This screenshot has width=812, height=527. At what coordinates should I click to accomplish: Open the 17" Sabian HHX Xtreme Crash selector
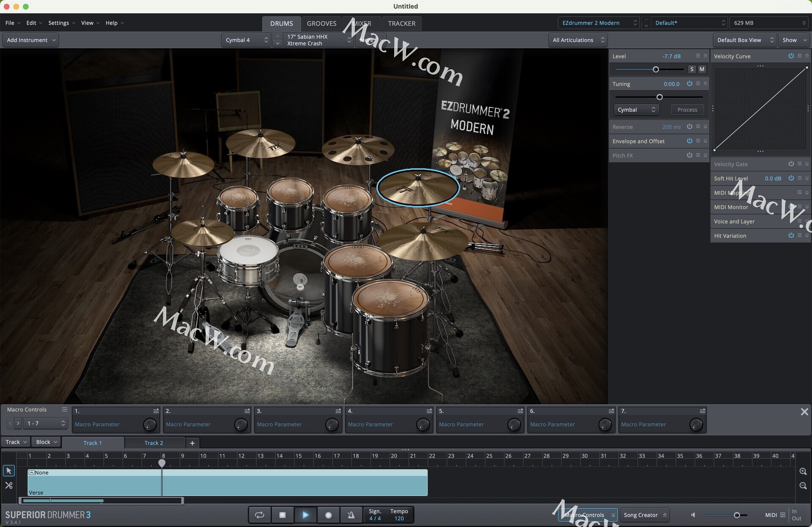[318, 40]
